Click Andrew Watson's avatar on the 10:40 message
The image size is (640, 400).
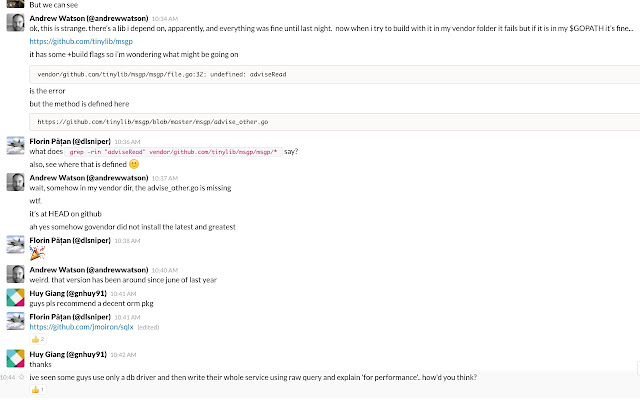pos(16,274)
